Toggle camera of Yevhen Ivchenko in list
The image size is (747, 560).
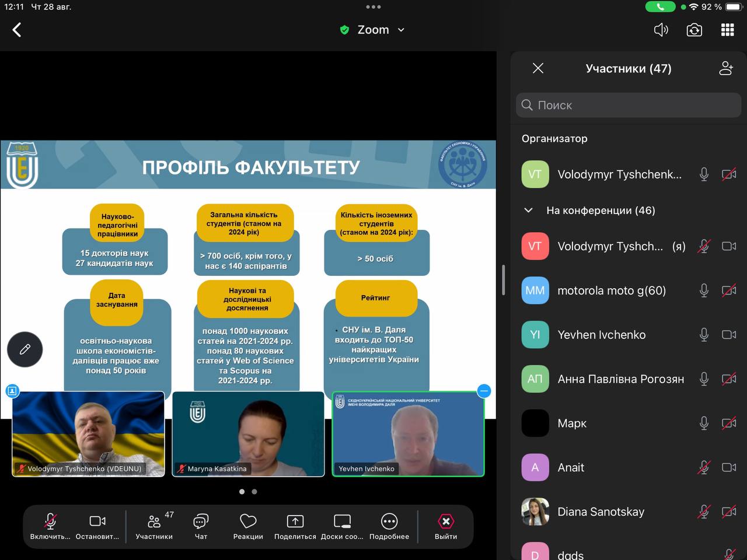(x=729, y=334)
